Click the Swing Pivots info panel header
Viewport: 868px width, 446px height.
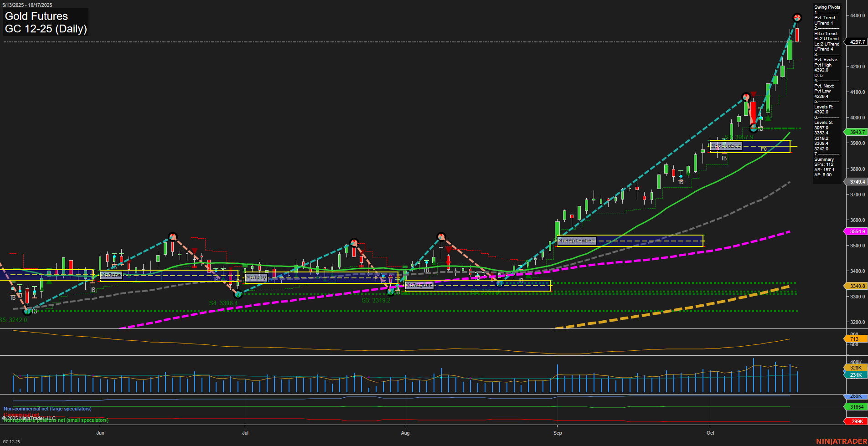pyautogui.click(x=827, y=7)
